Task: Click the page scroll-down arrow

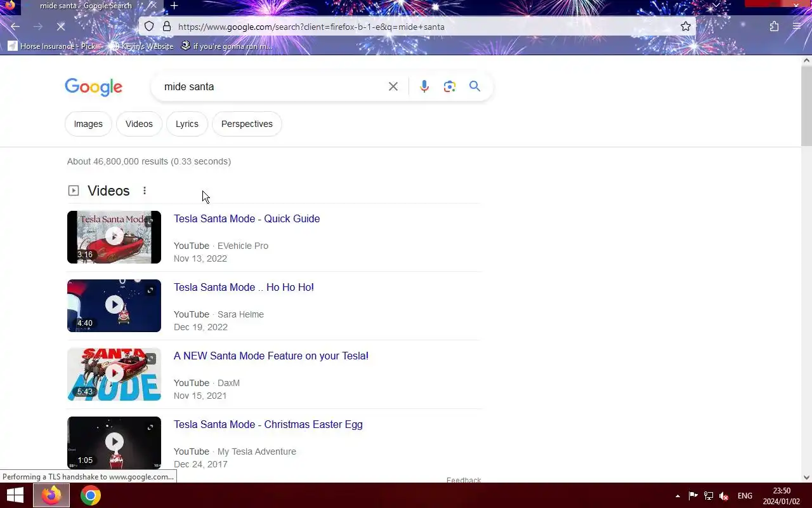Action: pos(806,478)
